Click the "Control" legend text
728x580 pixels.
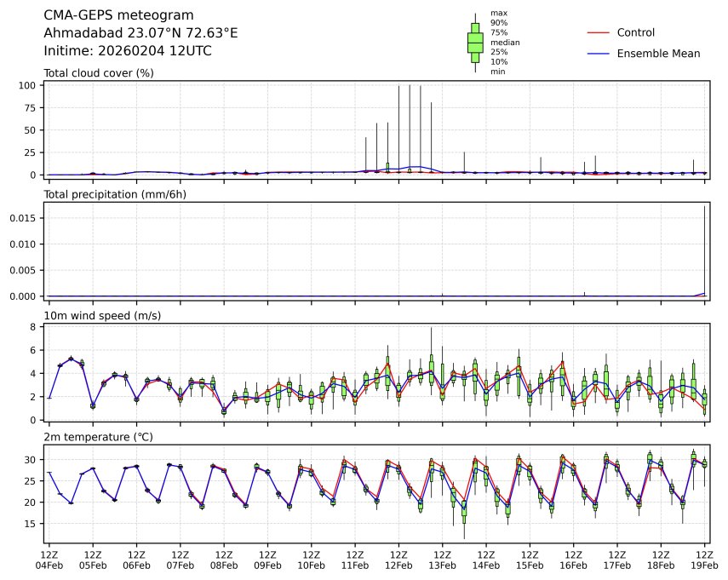click(x=635, y=32)
